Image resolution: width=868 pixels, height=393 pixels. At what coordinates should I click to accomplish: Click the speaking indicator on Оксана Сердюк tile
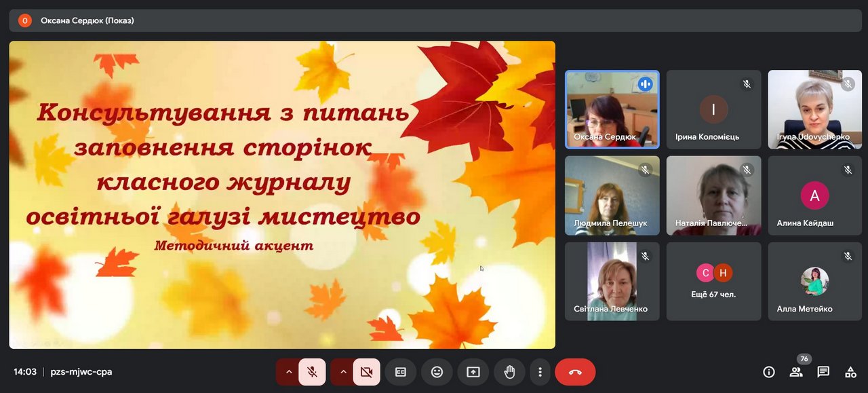(645, 84)
